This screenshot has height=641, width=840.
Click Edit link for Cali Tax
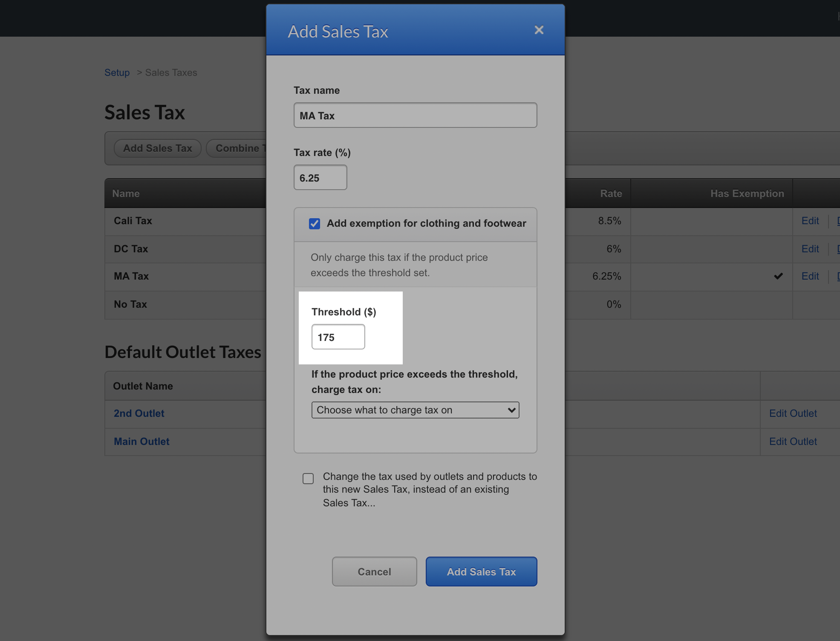click(x=810, y=221)
